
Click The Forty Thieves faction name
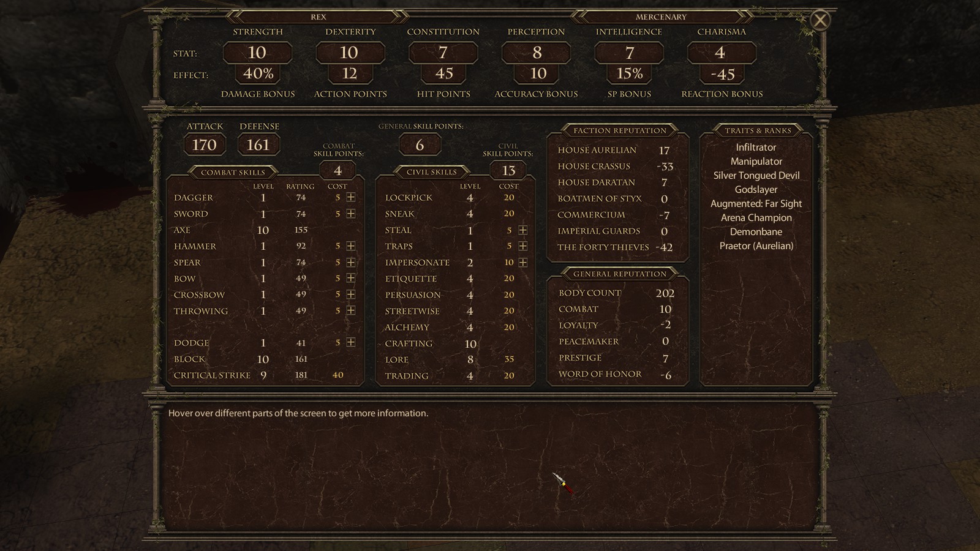point(603,247)
